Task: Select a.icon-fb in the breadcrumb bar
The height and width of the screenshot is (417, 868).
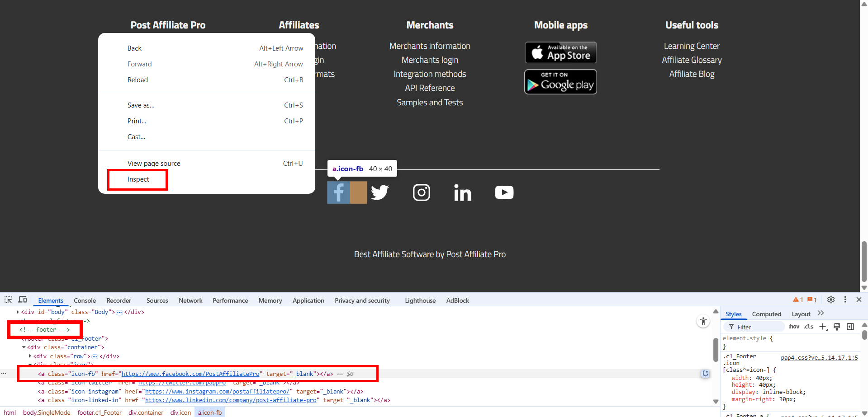Action: tap(210, 412)
